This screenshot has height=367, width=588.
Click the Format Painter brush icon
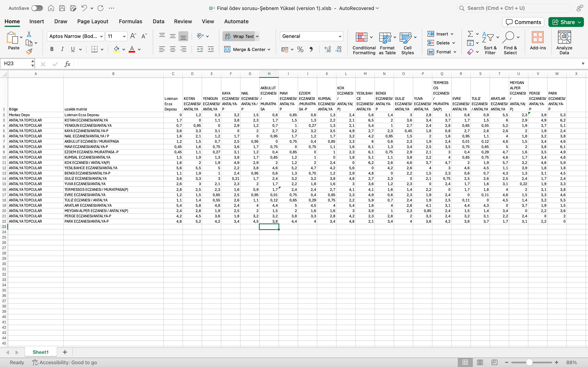[29, 51]
